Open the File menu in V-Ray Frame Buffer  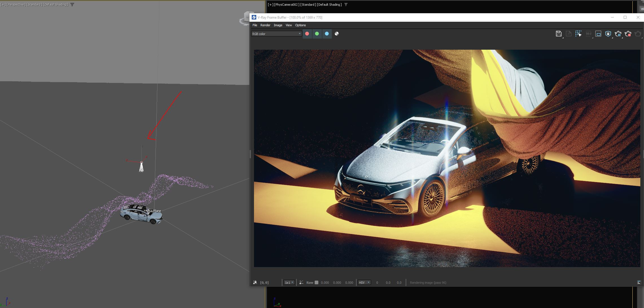click(x=255, y=25)
